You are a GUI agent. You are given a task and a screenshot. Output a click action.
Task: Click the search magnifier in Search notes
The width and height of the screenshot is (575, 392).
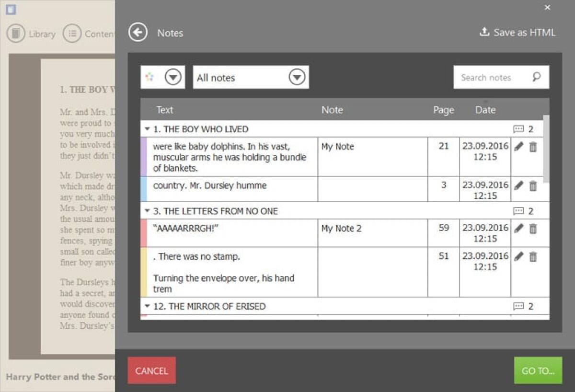(537, 77)
